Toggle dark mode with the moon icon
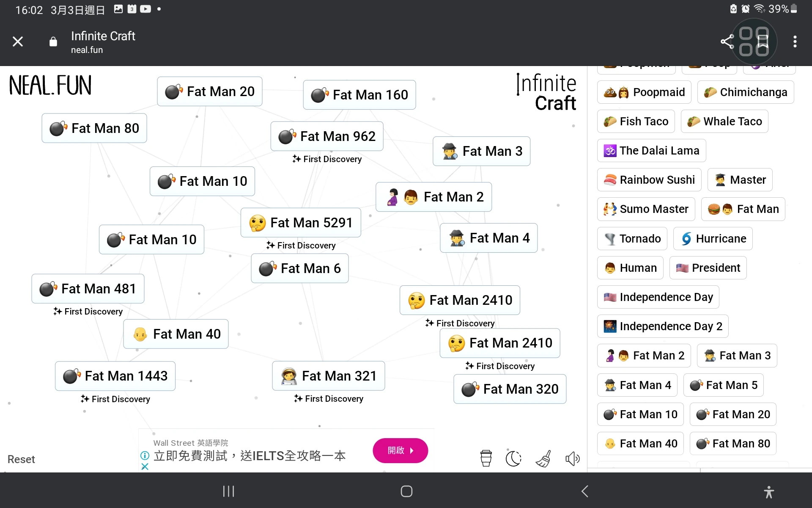This screenshot has width=812, height=508. click(x=513, y=458)
